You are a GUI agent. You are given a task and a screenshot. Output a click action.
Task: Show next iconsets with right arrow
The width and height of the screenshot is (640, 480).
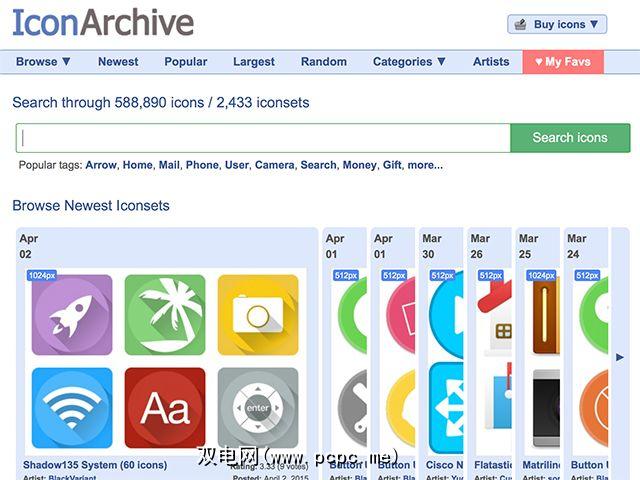(620, 358)
